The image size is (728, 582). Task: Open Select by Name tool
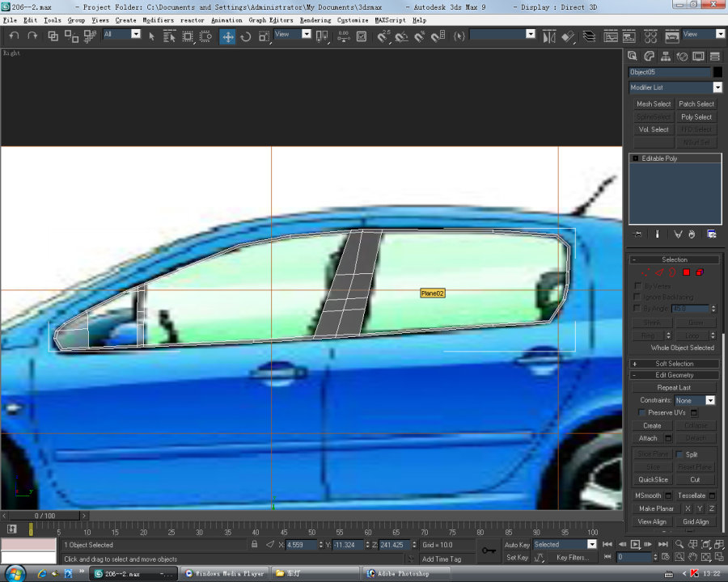(x=170, y=36)
